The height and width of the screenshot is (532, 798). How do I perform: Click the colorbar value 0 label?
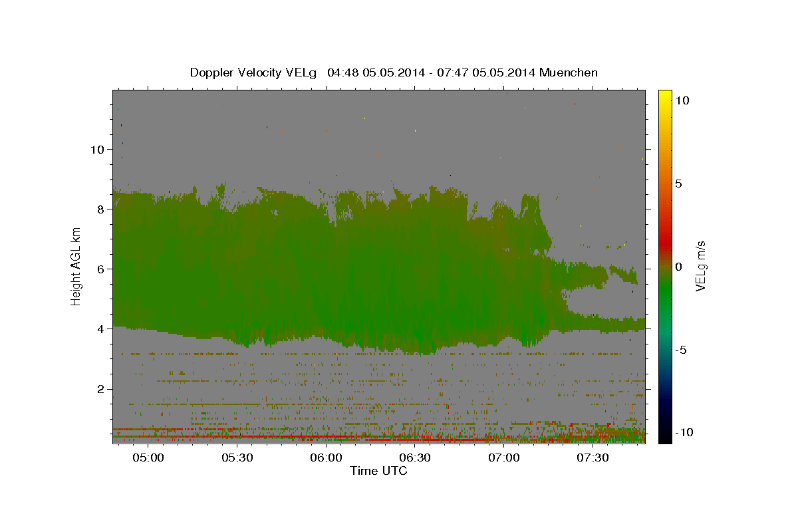(678, 266)
